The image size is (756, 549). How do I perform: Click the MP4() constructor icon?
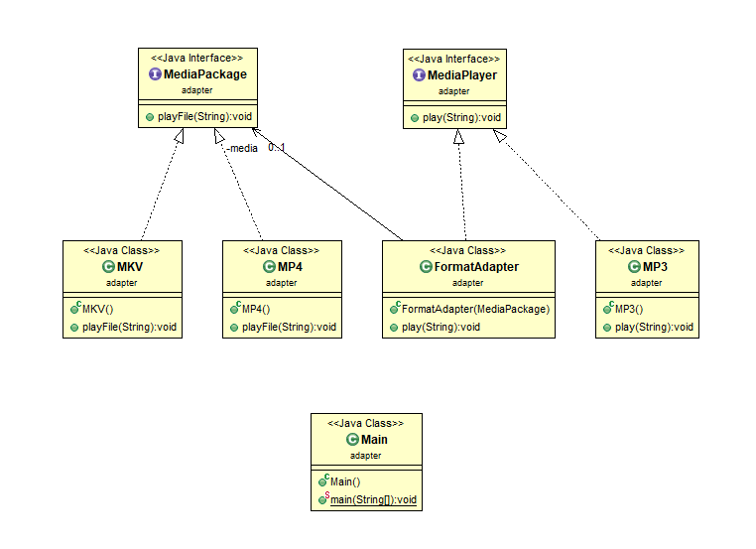coord(235,308)
